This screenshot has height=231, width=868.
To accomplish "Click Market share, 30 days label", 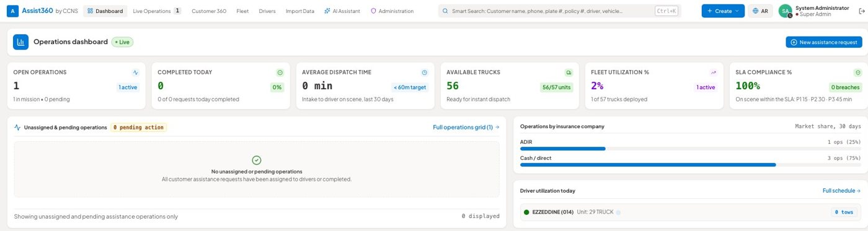I will pyautogui.click(x=828, y=126).
